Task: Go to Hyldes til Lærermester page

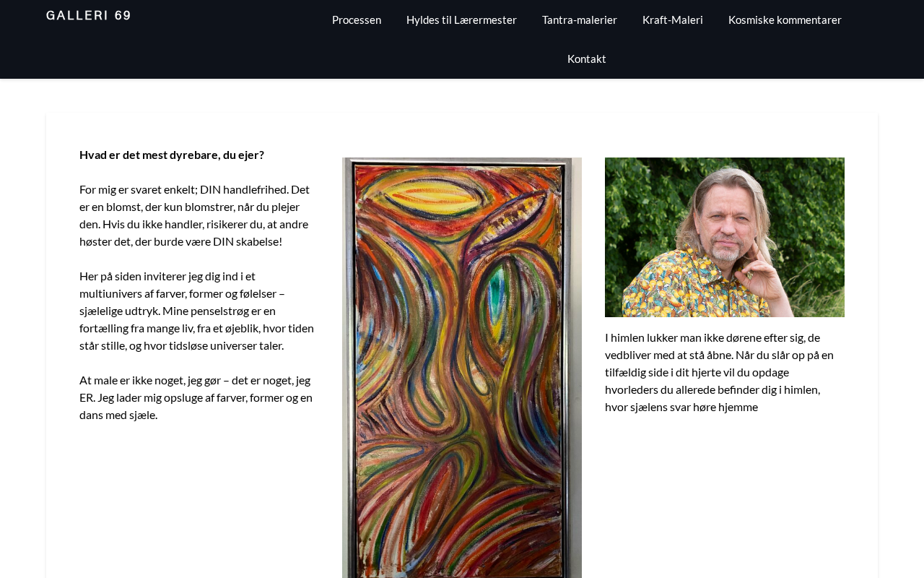Action: pos(461,20)
